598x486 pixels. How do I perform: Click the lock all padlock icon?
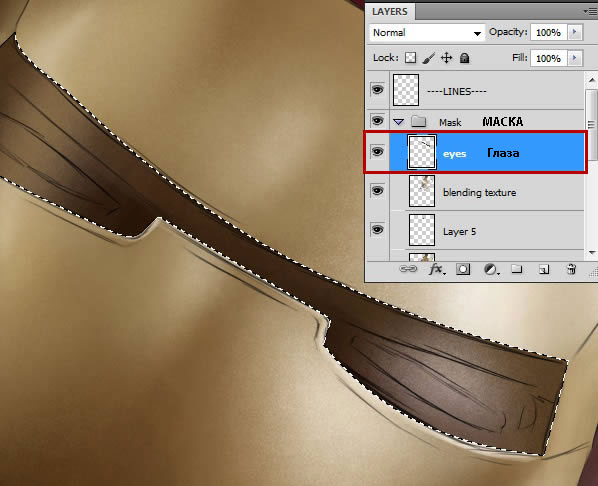tap(464, 58)
